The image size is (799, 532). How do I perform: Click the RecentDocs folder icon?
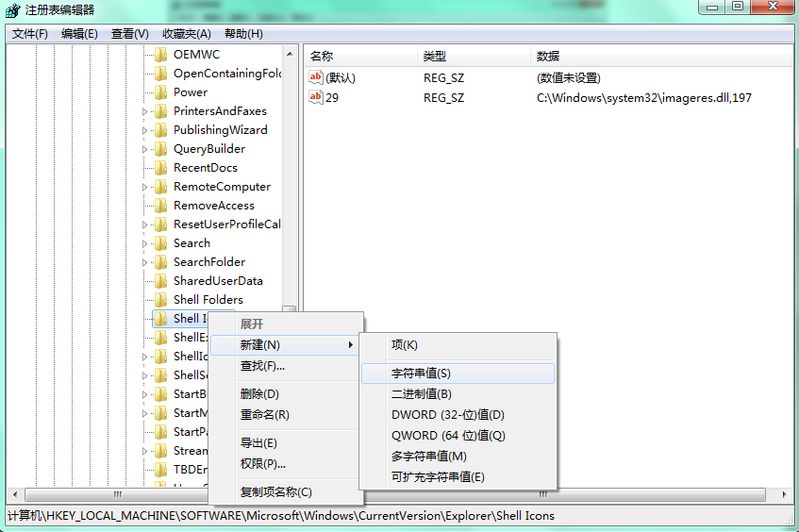pyautogui.click(x=160, y=168)
